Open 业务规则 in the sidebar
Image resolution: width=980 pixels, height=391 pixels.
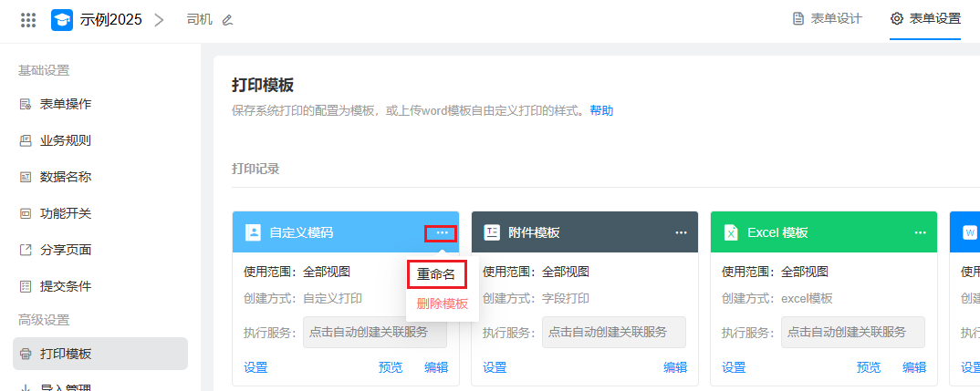[65, 140]
